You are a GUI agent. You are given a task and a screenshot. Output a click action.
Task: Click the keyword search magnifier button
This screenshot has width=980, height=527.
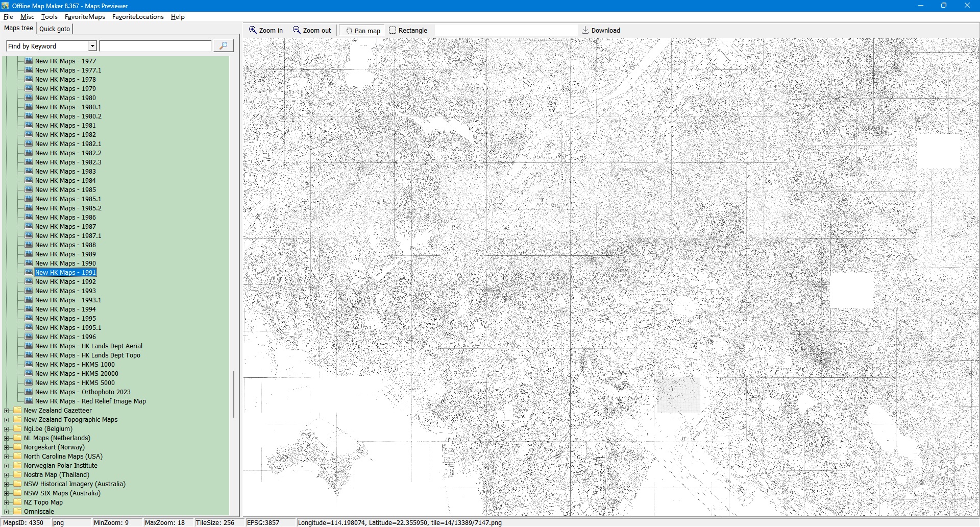(x=223, y=46)
